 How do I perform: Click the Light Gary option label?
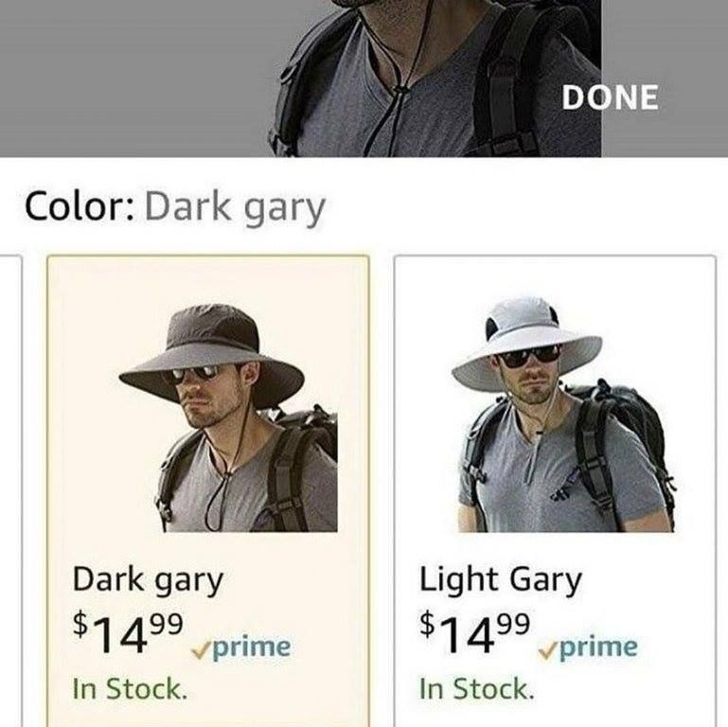coord(501,581)
